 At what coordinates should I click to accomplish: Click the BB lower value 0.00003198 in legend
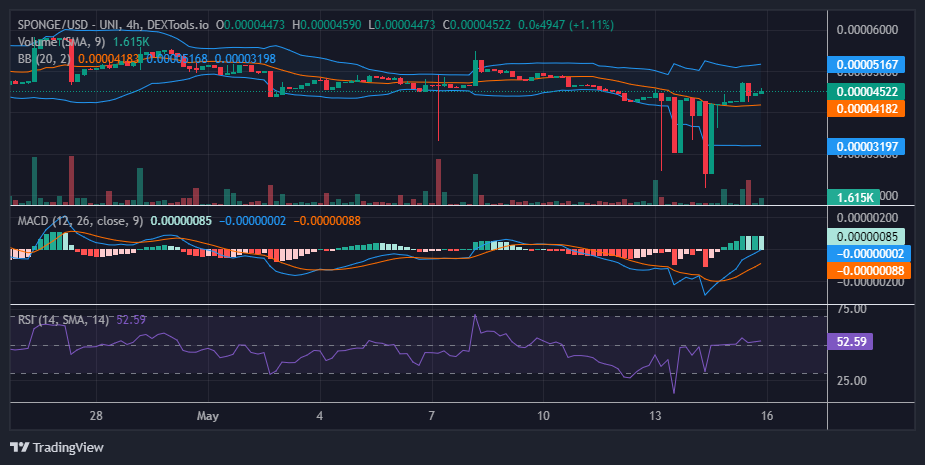point(245,58)
